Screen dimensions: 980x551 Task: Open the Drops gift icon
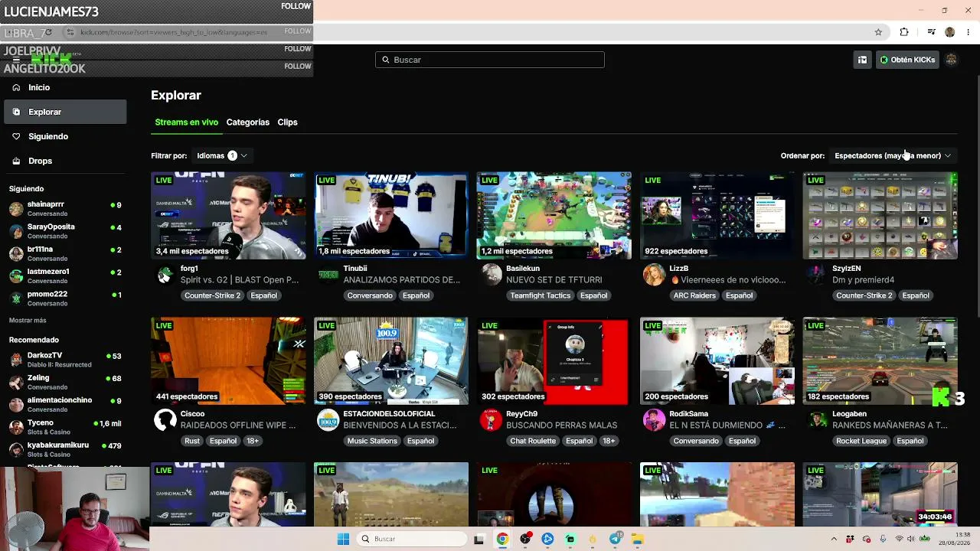tap(16, 161)
